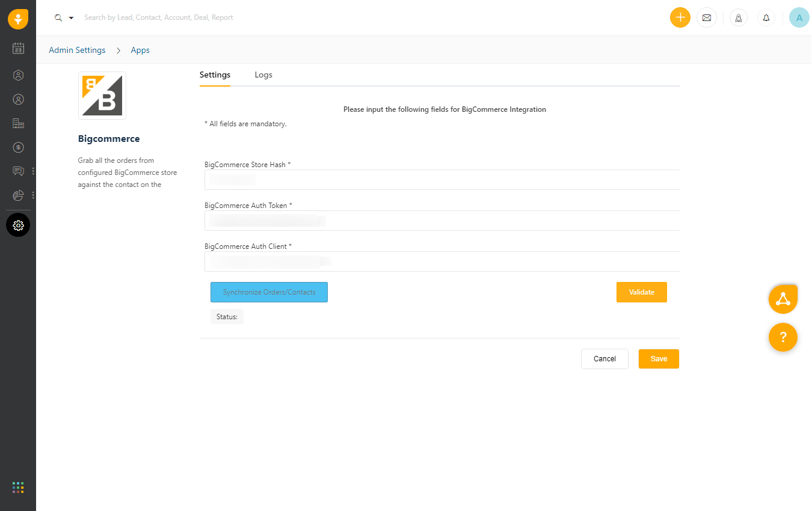Click inside the BigCommerce Store Hash field
Image resolution: width=812 pixels, height=511 pixels.
442,179
